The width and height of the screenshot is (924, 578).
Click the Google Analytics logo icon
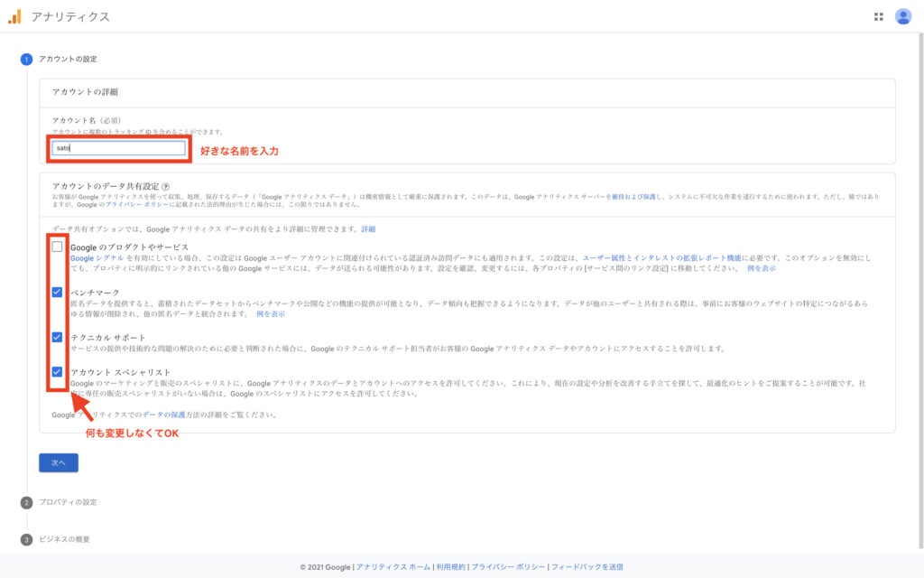[x=14, y=16]
